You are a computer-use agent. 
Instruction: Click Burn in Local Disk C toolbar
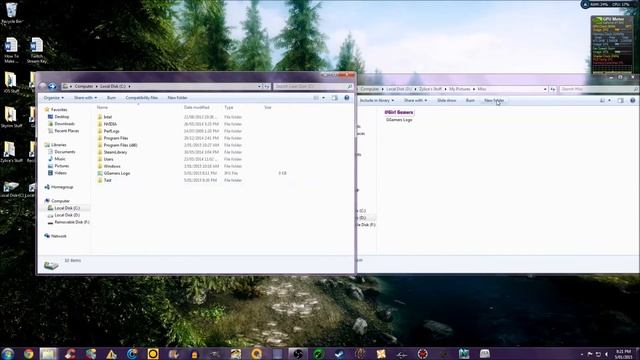pos(111,98)
